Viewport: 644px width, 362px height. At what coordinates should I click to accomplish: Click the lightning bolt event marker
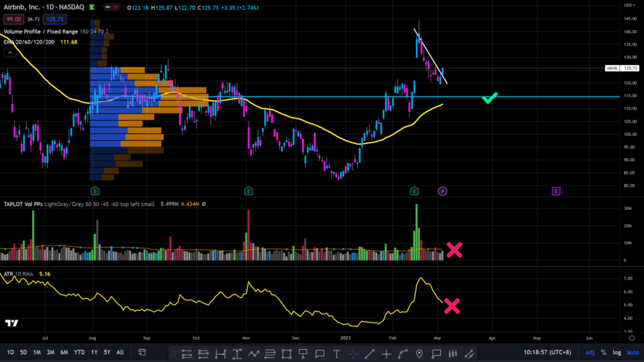tap(442, 191)
